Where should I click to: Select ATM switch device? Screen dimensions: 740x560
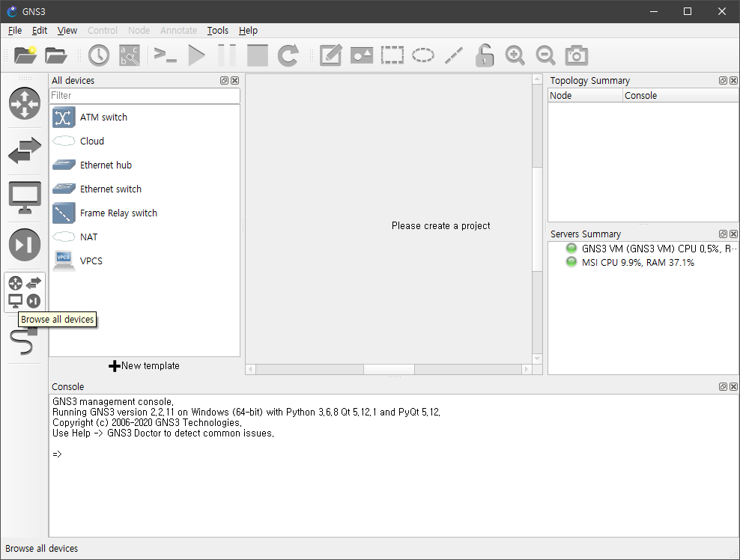tap(145, 118)
